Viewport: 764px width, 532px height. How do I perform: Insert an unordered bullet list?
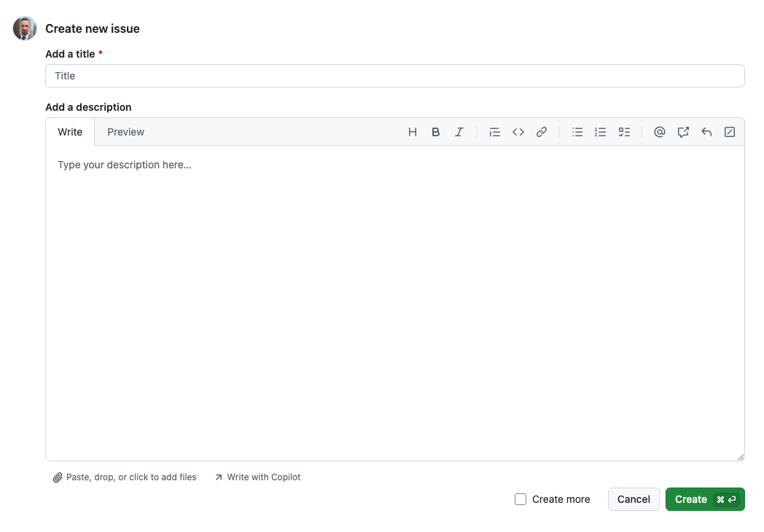(577, 132)
